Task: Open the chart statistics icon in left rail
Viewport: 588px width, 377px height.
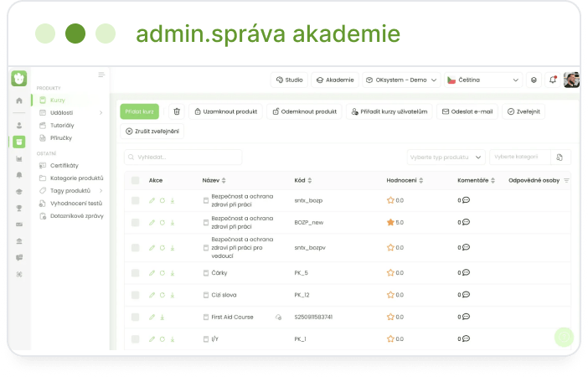Action: click(19, 158)
